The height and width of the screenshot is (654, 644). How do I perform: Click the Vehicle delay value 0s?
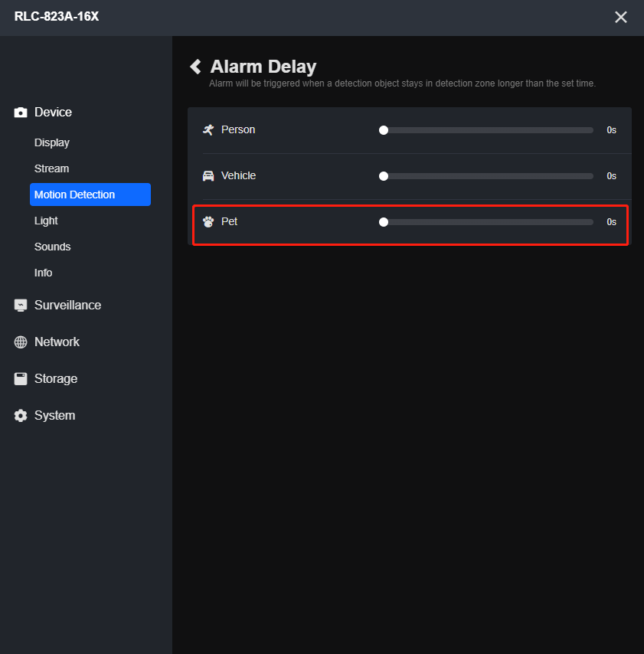click(x=612, y=176)
